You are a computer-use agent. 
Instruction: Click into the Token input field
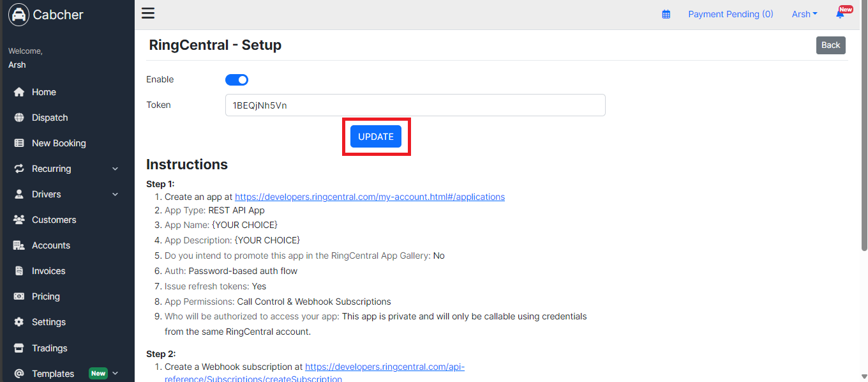point(415,105)
